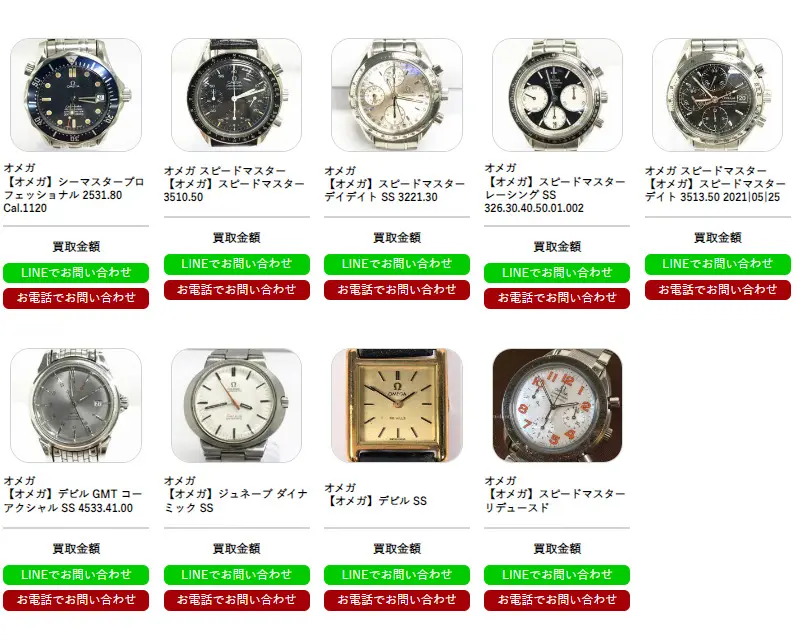Viewport: 797px width, 636px height.
Task: Click phone inquiry button under Speedmaster Day-Date
Action: click(397, 290)
